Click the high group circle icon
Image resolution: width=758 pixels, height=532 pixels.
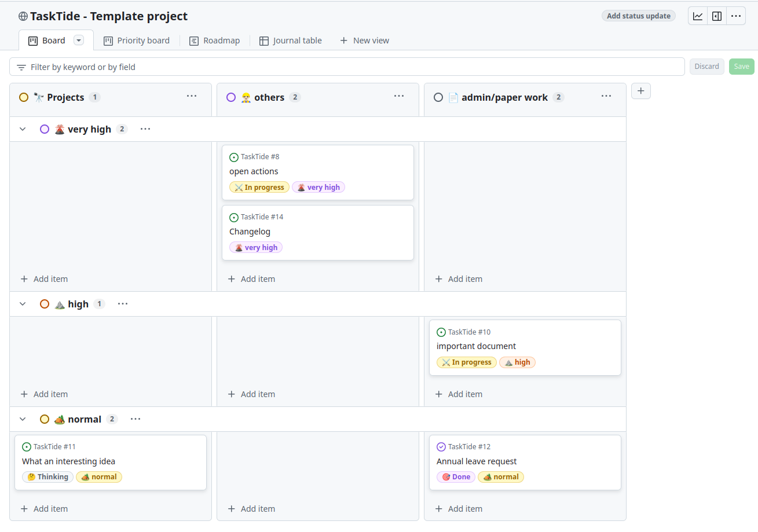pos(45,304)
